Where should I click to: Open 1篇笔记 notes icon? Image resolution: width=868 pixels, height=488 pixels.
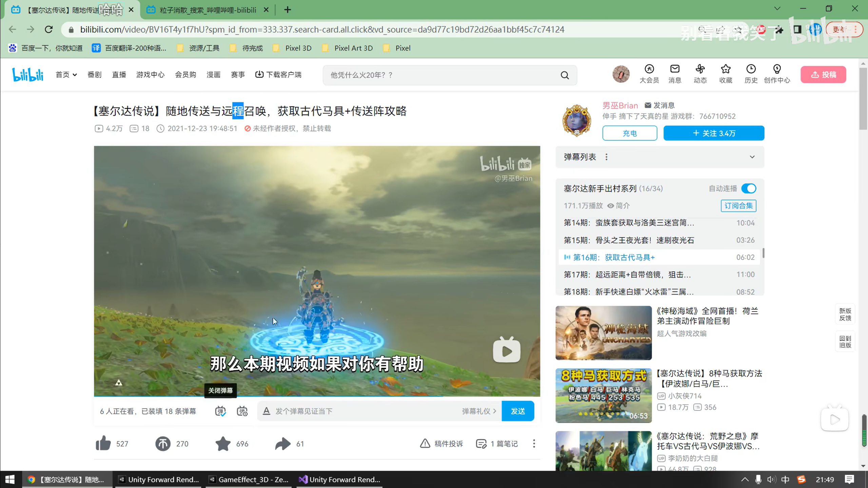[x=481, y=444]
